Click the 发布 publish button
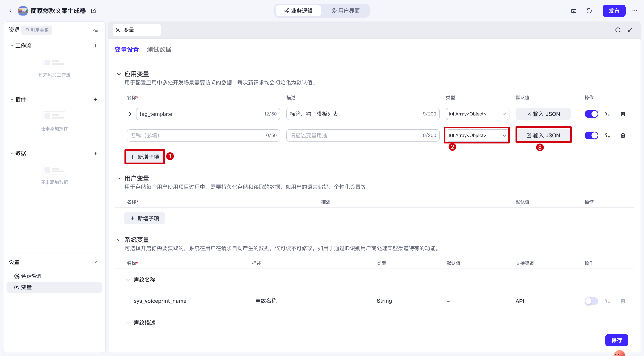The width and height of the screenshot is (644, 356). tap(614, 11)
